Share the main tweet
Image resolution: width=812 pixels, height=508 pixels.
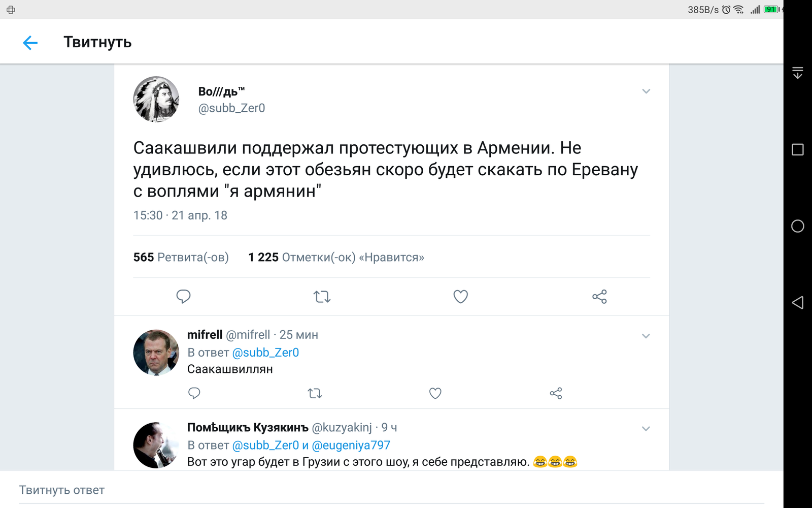pos(599,296)
